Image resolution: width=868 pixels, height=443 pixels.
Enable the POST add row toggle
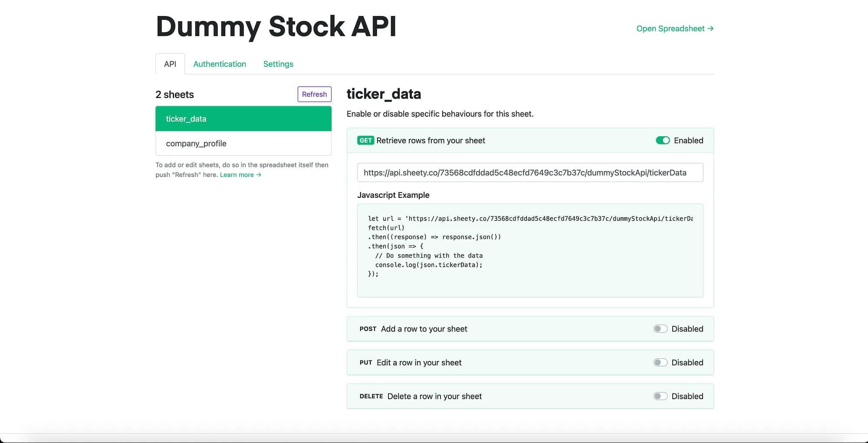click(x=661, y=329)
